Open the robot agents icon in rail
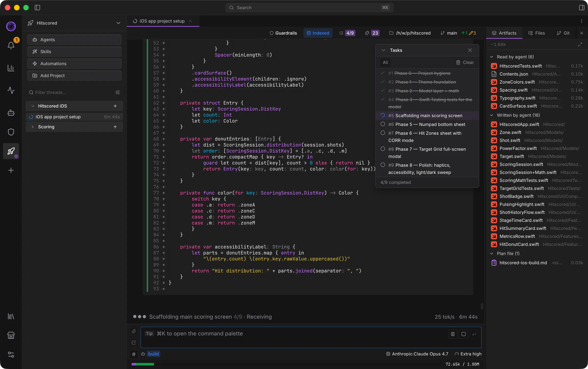588x369 pixels. pyautogui.click(x=11, y=113)
